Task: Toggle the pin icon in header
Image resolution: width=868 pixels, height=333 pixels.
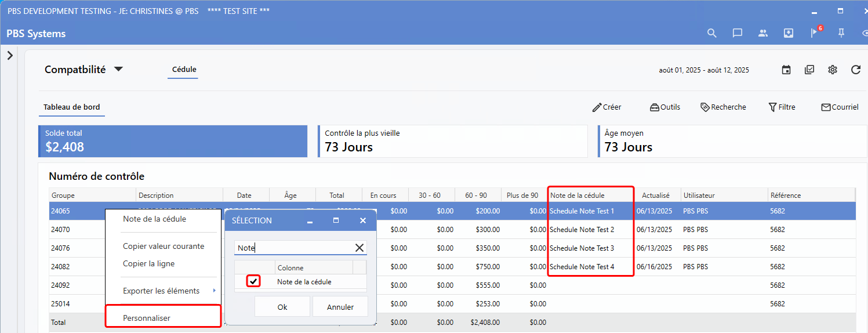Action: coord(841,33)
